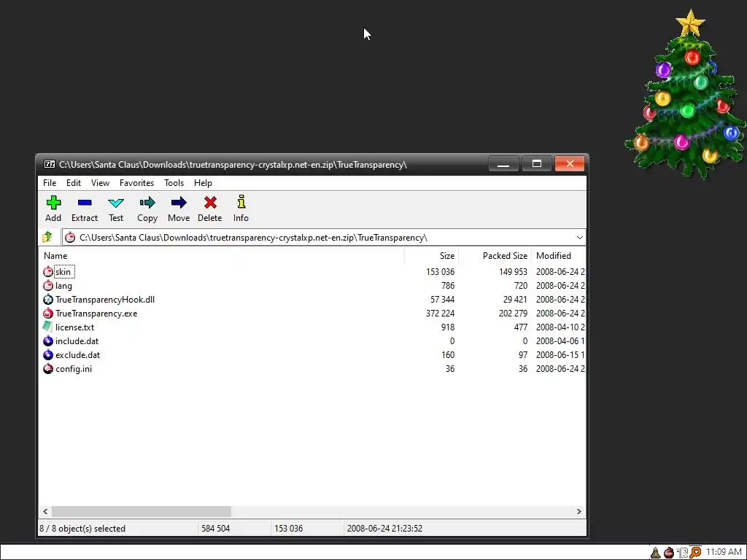
Task: Go up one folder level icon
Action: 47,237
